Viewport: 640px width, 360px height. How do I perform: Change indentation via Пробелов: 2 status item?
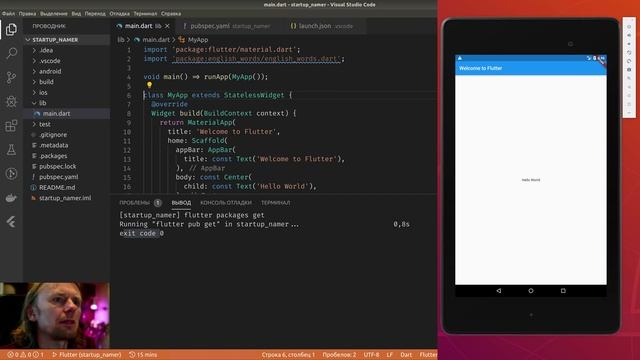click(x=339, y=355)
